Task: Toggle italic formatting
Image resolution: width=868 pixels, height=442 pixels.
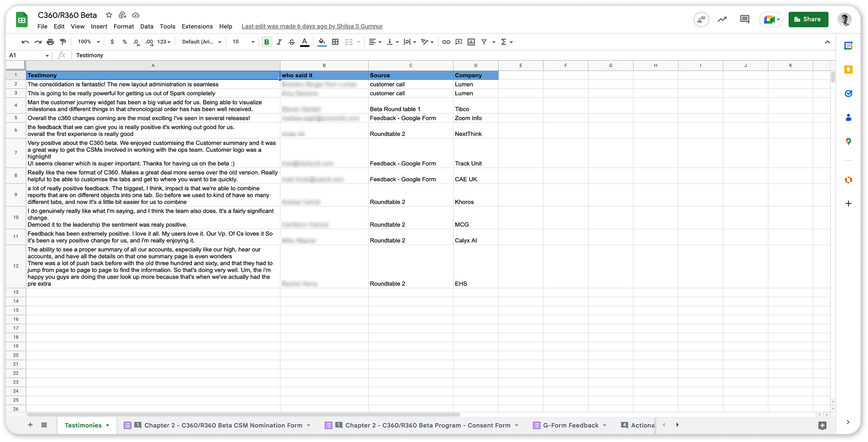Action: [279, 42]
